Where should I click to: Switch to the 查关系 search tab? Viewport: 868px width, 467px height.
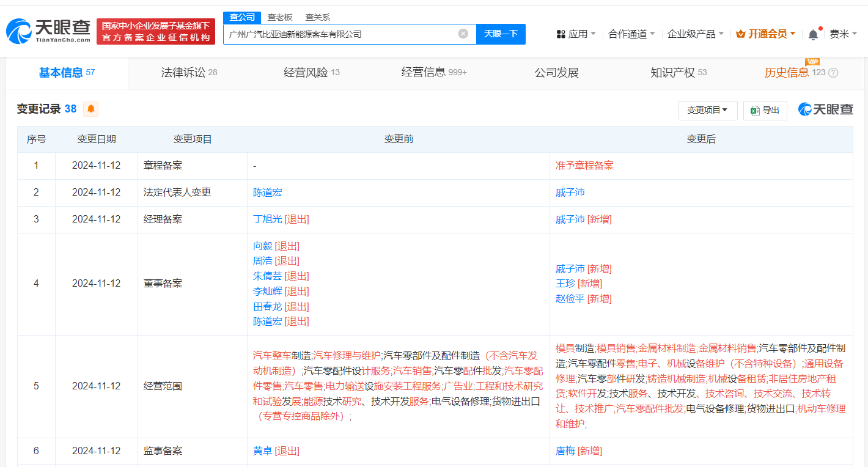pyautogui.click(x=318, y=17)
